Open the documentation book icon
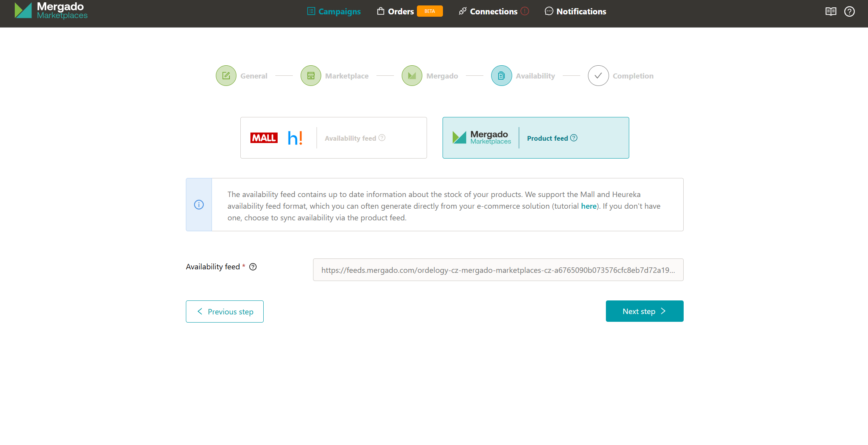The height and width of the screenshot is (445, 868). coord(831,12)
